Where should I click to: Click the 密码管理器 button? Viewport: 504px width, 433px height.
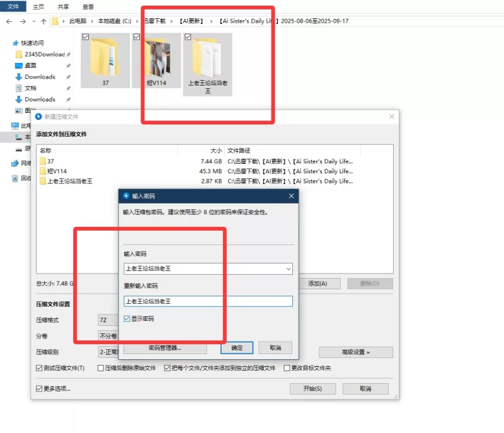[165, 348]
